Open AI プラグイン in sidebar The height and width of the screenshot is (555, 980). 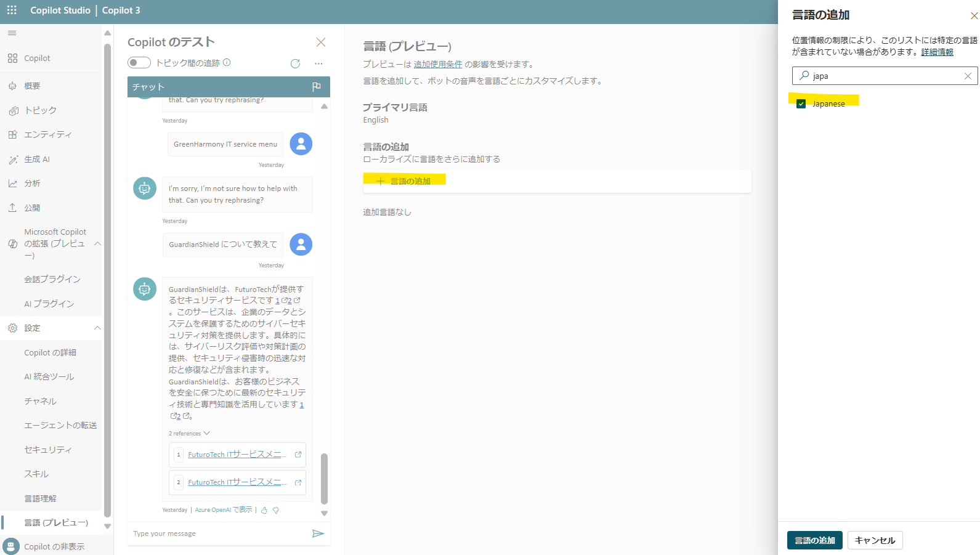click(49, 304)
